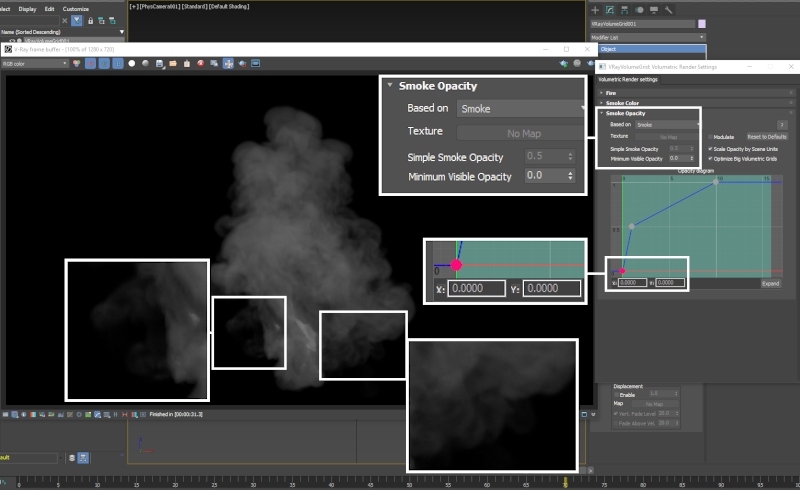
Task: Toggle red channel in V-Ray frame buffer
Action: (x=89, y=63)
